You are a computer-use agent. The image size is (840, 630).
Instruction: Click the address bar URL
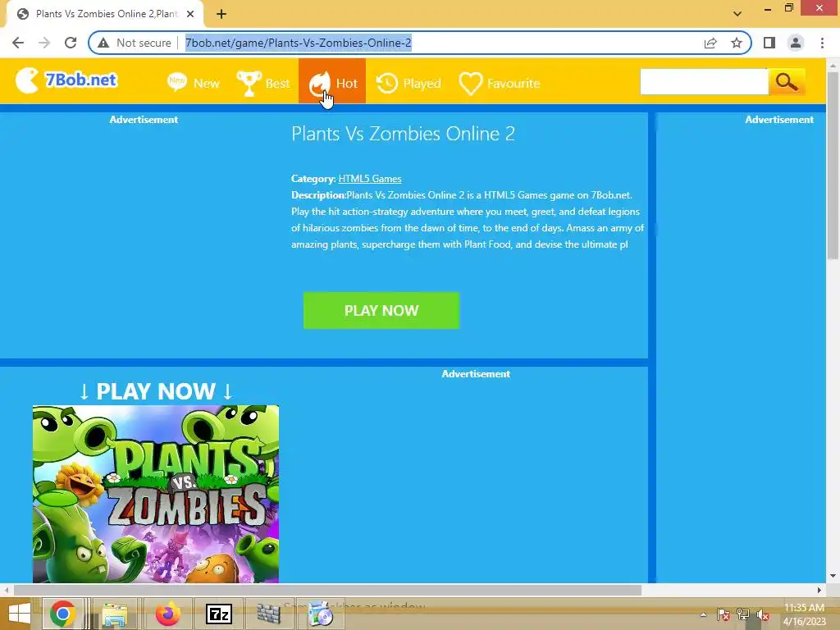click(x=299, y=43)
